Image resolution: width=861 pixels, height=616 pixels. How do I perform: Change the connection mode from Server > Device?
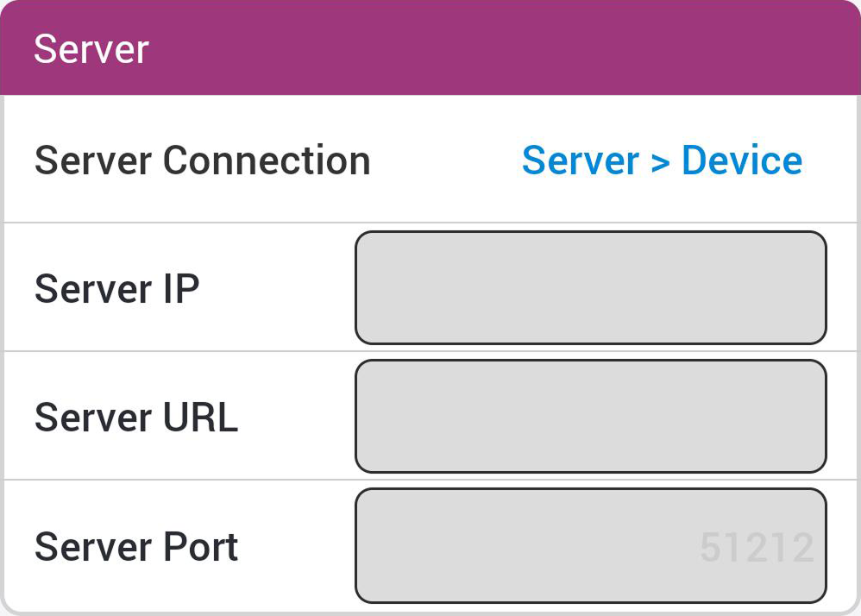pos(662,160)
